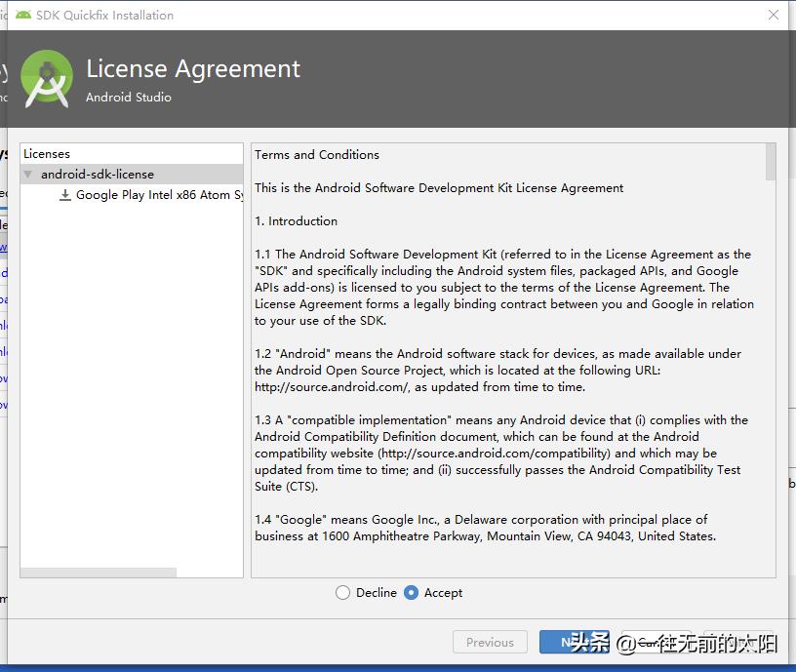Click the Android Studio compass logo
The height and width of the screenshot is (672, 796).
click(x=47, y=80)
